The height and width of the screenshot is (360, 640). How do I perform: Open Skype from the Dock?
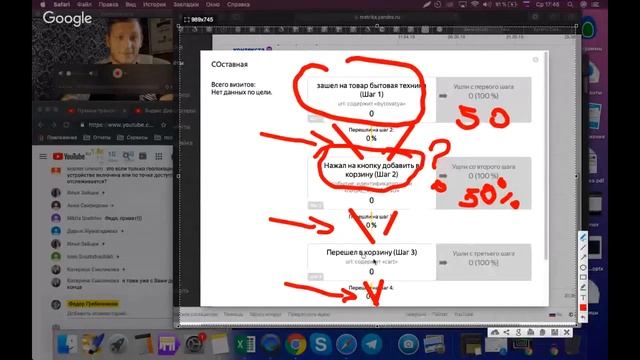(321, 344)
